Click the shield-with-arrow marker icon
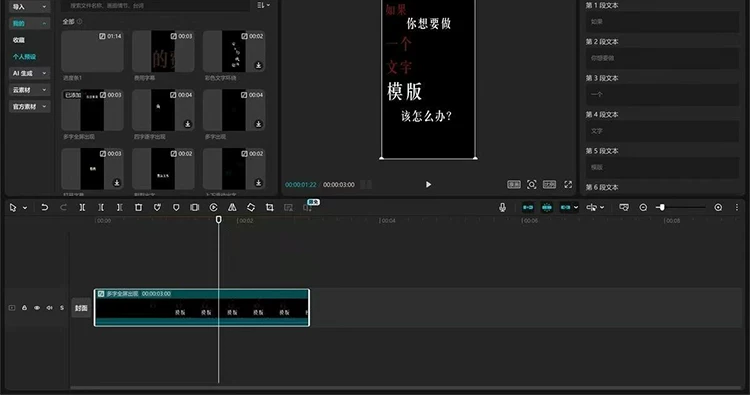Image resolution: width=750 pixels, height=404 pixels. (x=157, y=207)
